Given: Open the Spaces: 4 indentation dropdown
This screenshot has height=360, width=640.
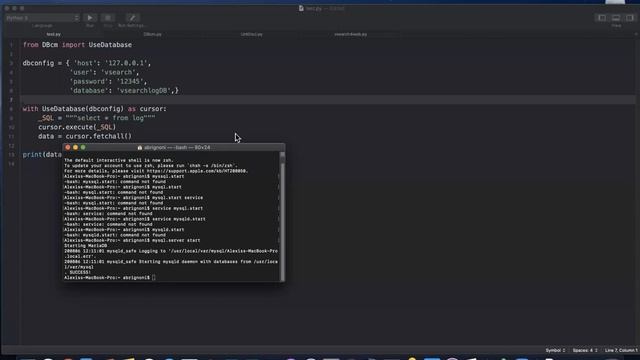Looking at the screenshot, I should tap(584, 350).
